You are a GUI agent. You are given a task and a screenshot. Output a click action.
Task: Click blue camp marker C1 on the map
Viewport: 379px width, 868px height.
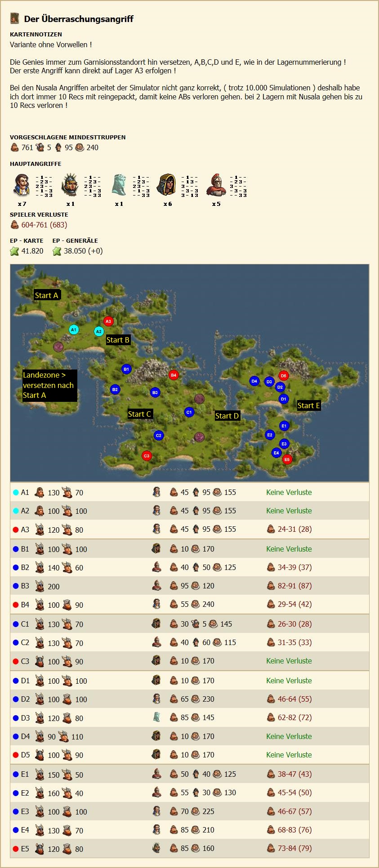[x=189, y=412]
